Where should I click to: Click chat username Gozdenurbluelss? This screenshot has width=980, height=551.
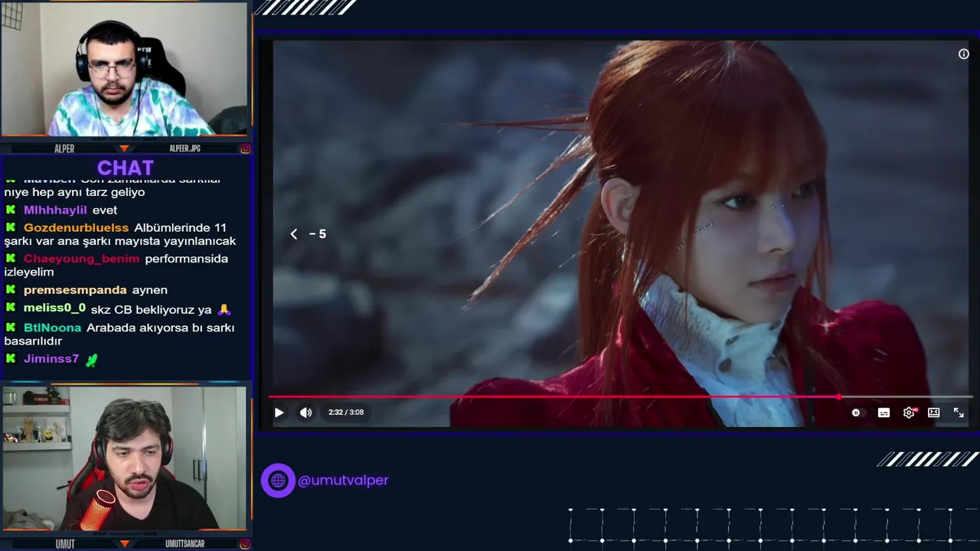tap(76, 227)
